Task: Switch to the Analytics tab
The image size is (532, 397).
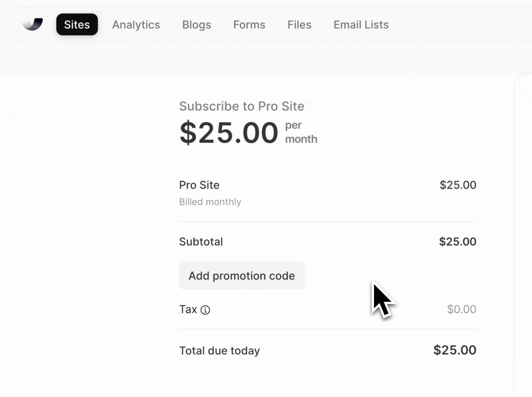Action: [x=136, y=25]
